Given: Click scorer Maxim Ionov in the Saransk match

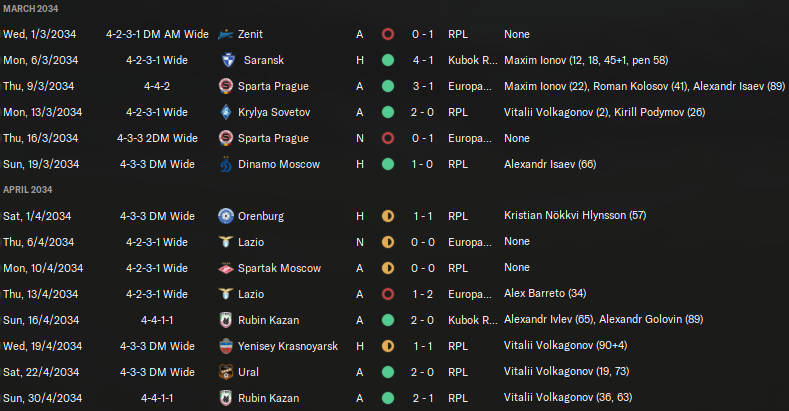Looking at the screenshot, I should pos(534,60).
